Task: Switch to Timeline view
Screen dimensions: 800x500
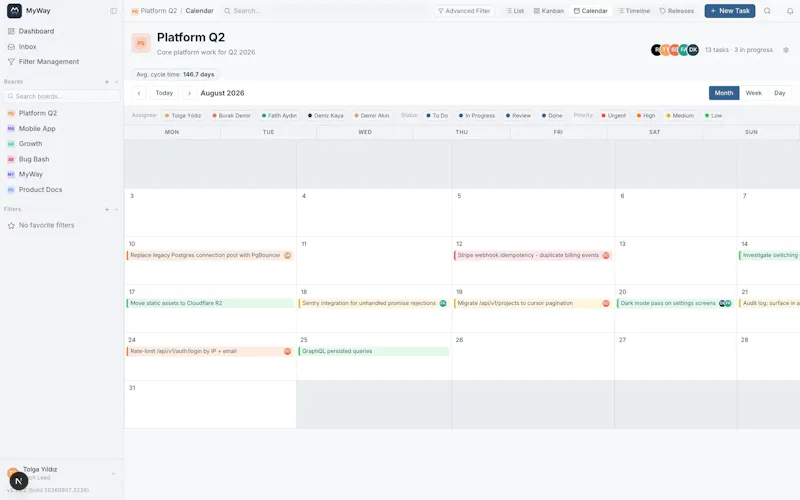Action: (x=634, y=11)
